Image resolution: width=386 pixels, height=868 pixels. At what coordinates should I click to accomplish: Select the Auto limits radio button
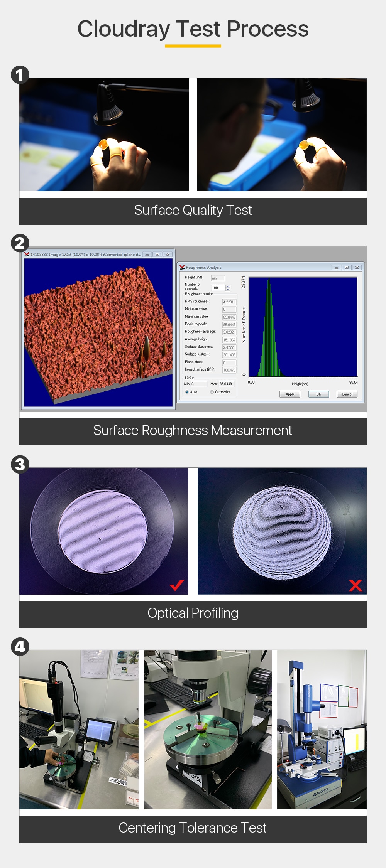187,392
